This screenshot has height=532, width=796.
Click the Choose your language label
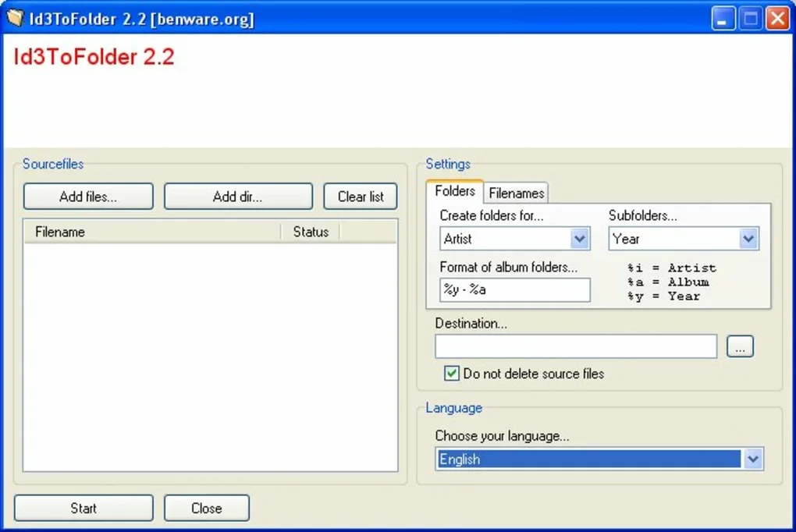(x=502, y=436)
